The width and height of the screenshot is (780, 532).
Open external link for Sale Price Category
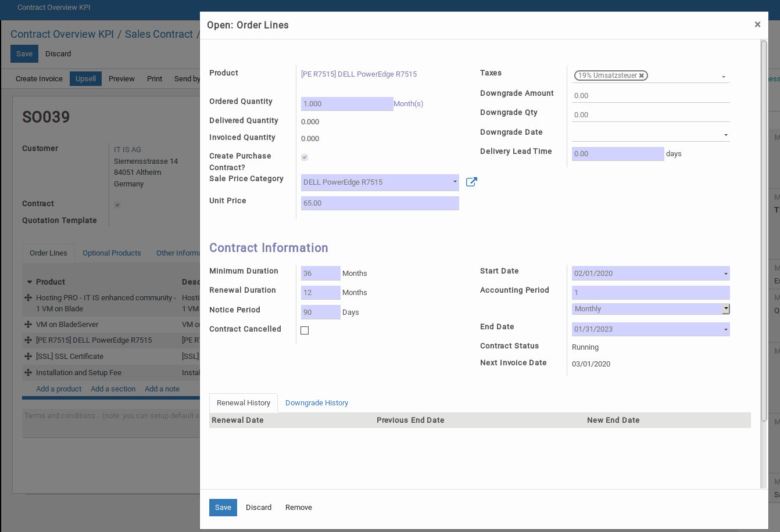(x=471, y=182)
